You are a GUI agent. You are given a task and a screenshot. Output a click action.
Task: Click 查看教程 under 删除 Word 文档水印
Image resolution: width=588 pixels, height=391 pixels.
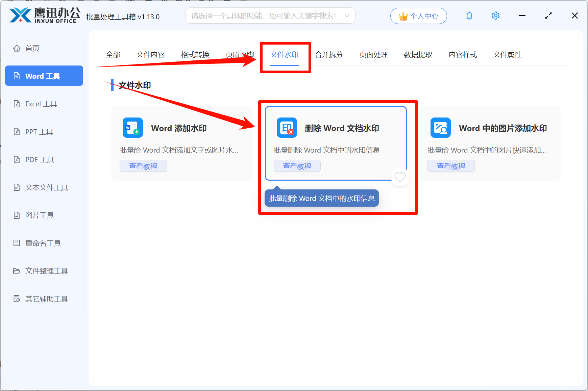pyautogui.click(x=297, y=166)
